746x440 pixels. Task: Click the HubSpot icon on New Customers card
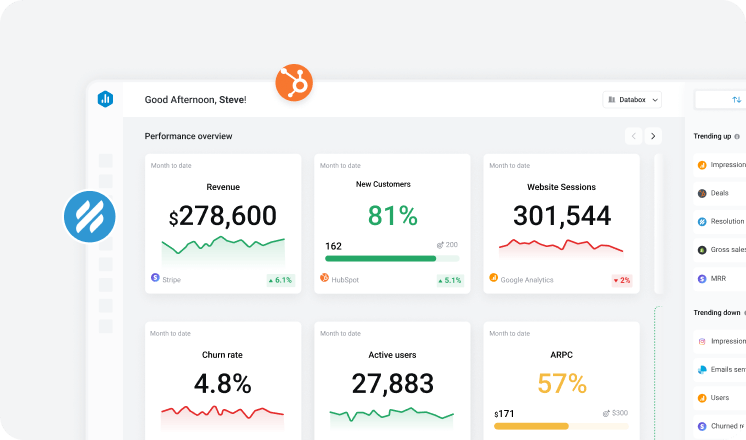324,279
